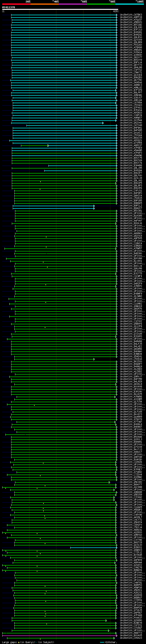
Task: Open entry UniRef100_Q2UH90
Action: pos(131,620)
